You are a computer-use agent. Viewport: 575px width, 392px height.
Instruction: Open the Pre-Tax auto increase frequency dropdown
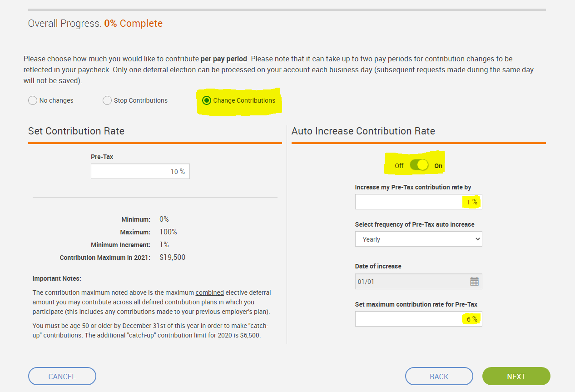point(418,239)
